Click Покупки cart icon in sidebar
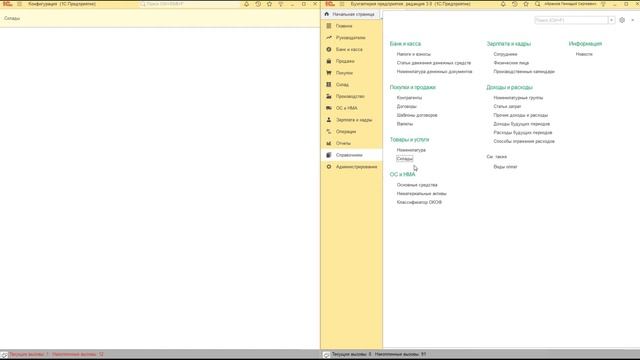640x360 pixels. point(329,73)
